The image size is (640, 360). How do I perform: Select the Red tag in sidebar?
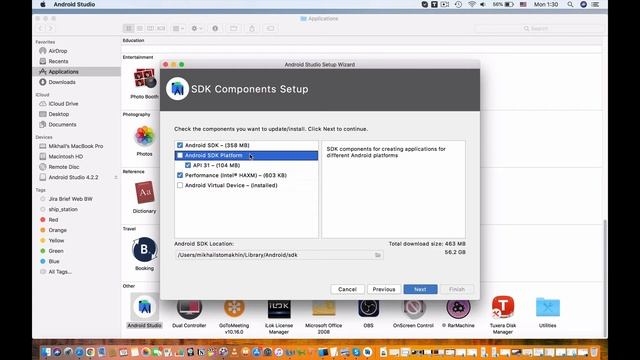click(53, 220)
